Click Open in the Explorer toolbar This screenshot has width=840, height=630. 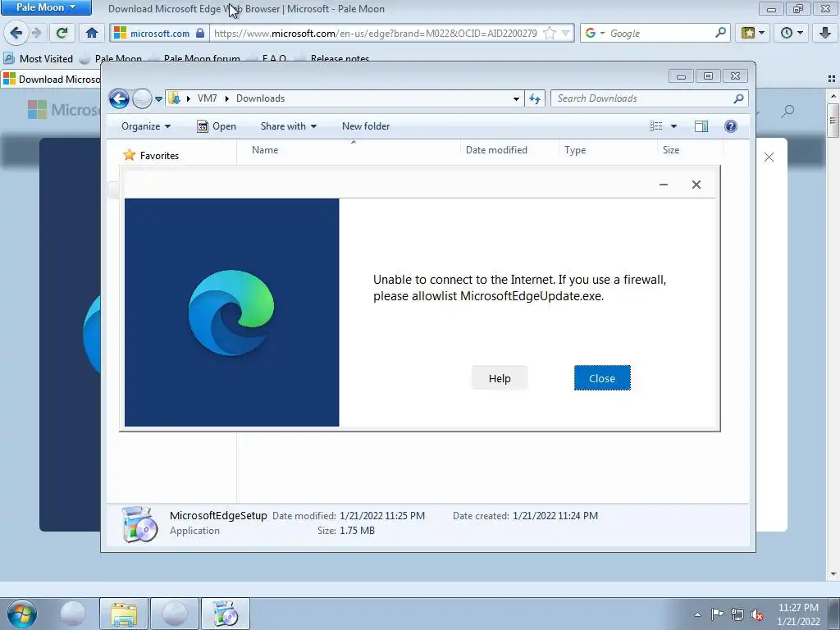pyautogui.click(x=217, y=126)
